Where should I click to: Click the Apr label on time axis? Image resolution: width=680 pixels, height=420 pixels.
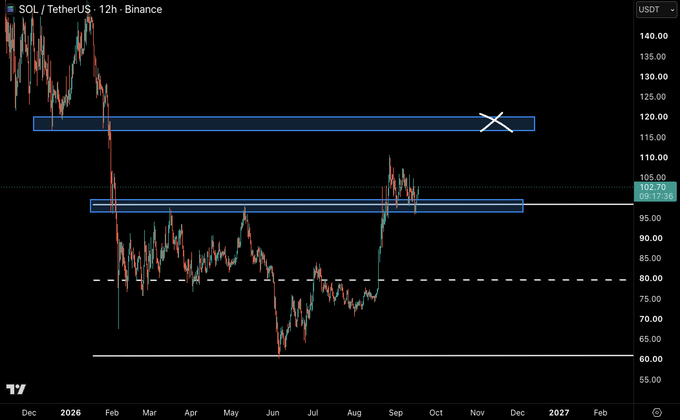191,413
